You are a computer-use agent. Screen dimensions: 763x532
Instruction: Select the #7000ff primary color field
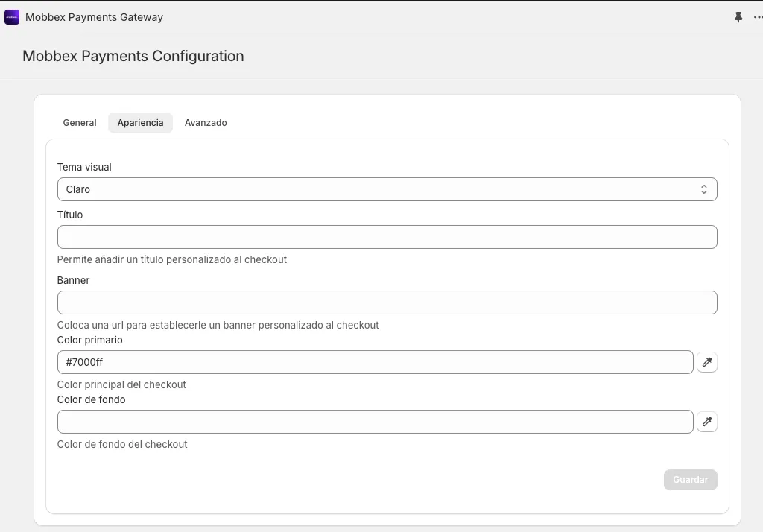point(376,362)
